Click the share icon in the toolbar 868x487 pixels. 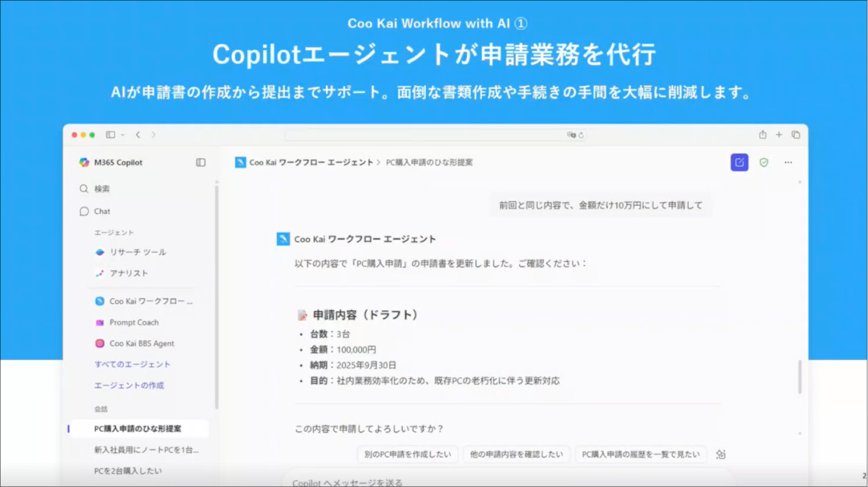pos(762,134)
